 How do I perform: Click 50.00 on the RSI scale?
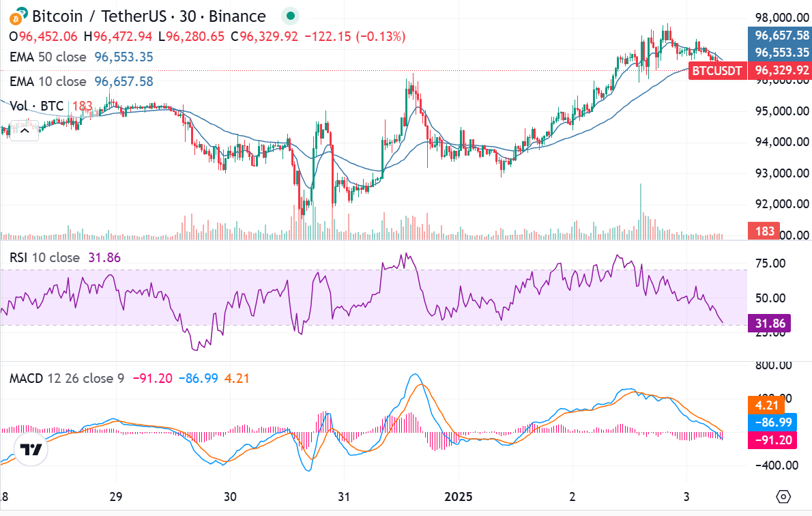pos(770,298)
